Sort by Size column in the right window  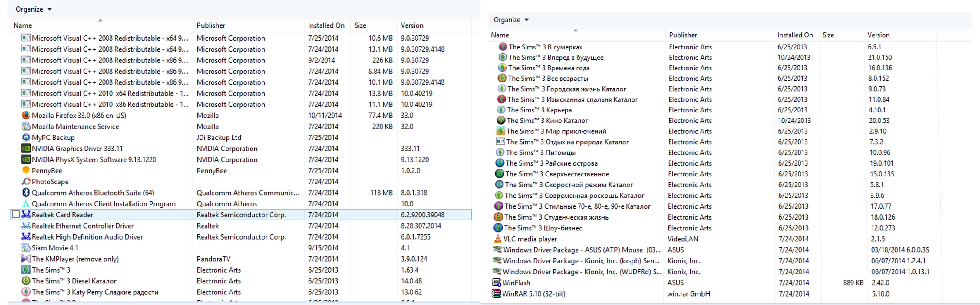click(x=841, y=35)
